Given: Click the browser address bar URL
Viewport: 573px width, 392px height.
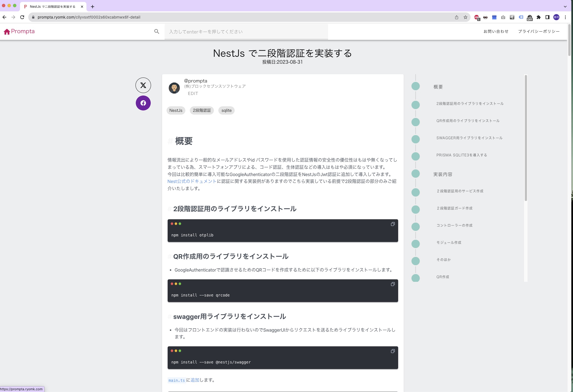Looking at the screenshot, I should click(x=89, y=17).
